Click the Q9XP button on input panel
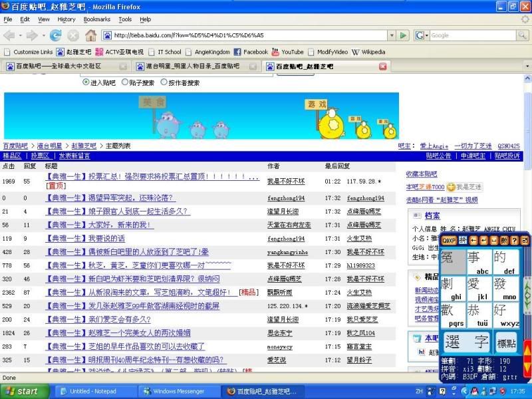532x399 pixels. point(449,241)
